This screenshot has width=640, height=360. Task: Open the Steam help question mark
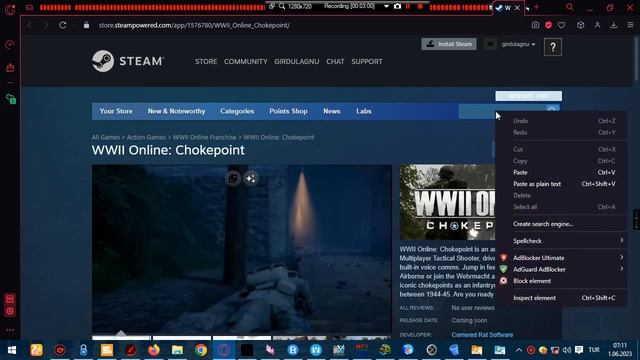(553, 47)
